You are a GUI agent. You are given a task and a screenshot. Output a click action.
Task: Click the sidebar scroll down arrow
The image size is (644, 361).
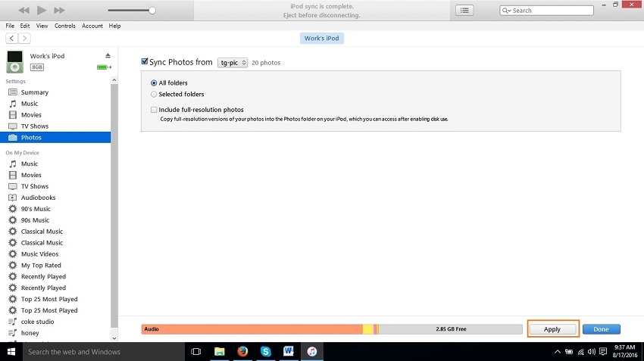click(114, 338)
